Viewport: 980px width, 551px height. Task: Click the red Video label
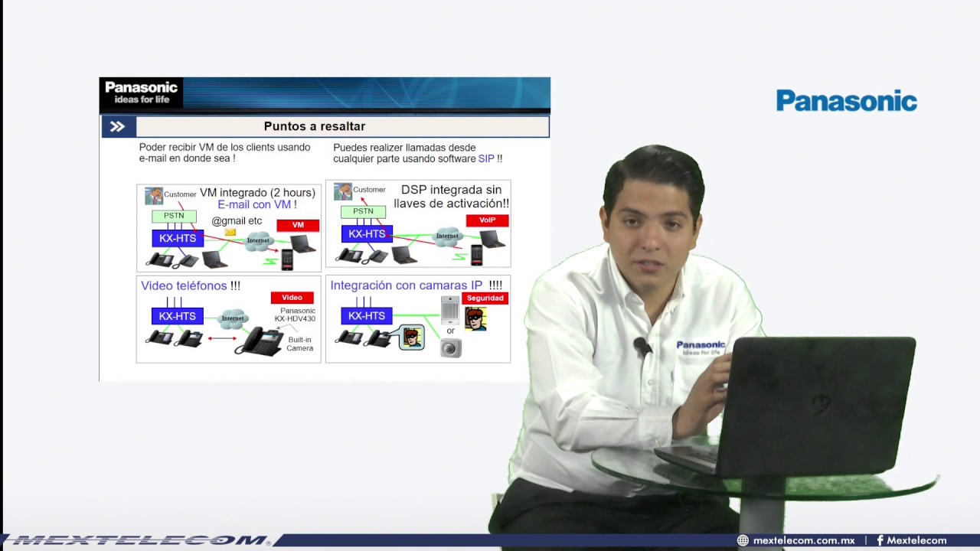coord(292,298)
